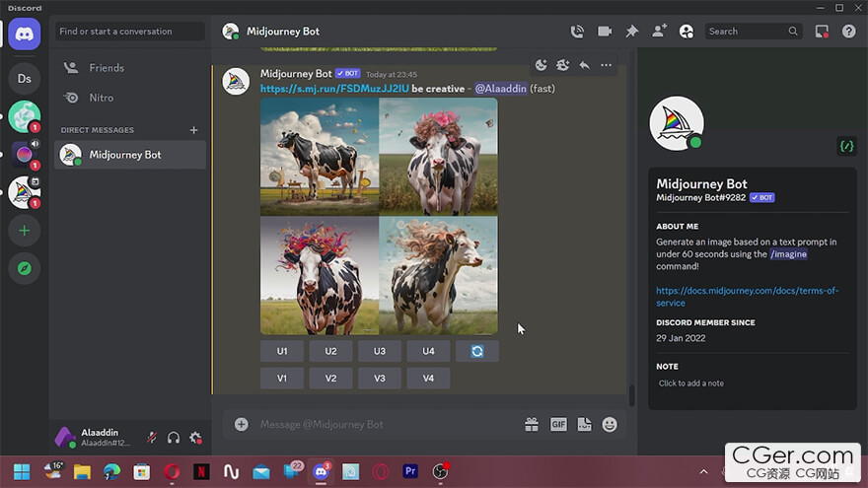Image resolution: width=868 pixels, height=488 pixels.
Task: Click the chat scrollbar thumb
Action: pyautogui.click(x=631, y=395)
